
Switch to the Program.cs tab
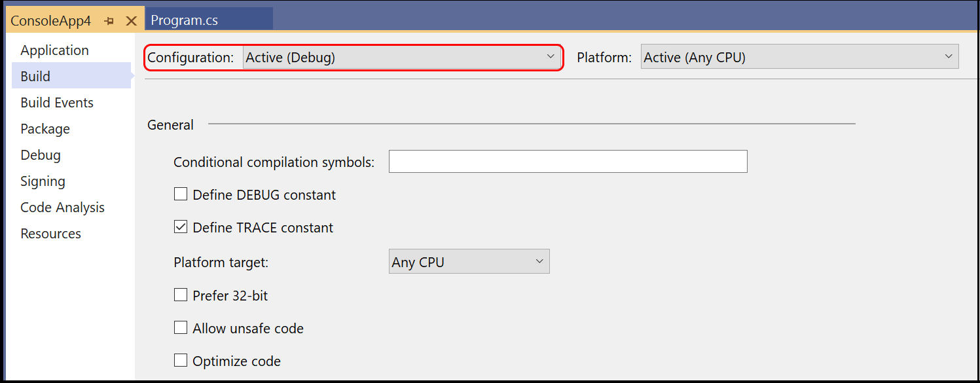209,20
